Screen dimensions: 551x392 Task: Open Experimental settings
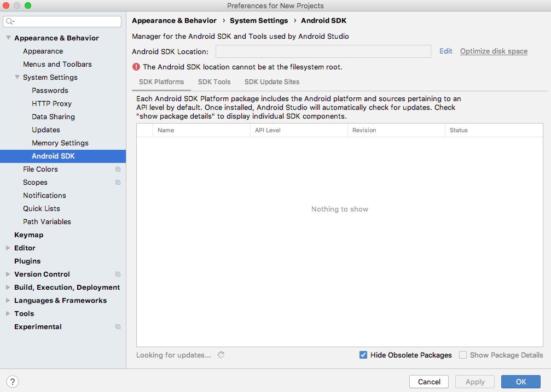[x=38, y=327]
